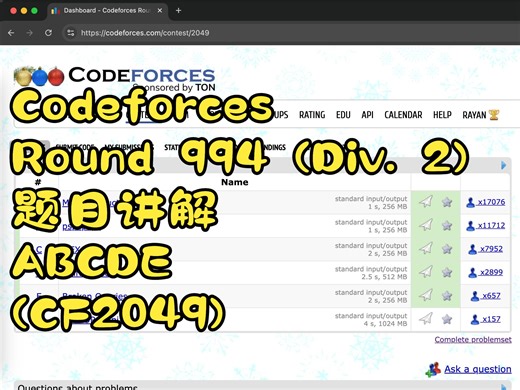Open the x2899 solved-by link
Viewport: 520px width, 390px height.
[x=491, y=272]
